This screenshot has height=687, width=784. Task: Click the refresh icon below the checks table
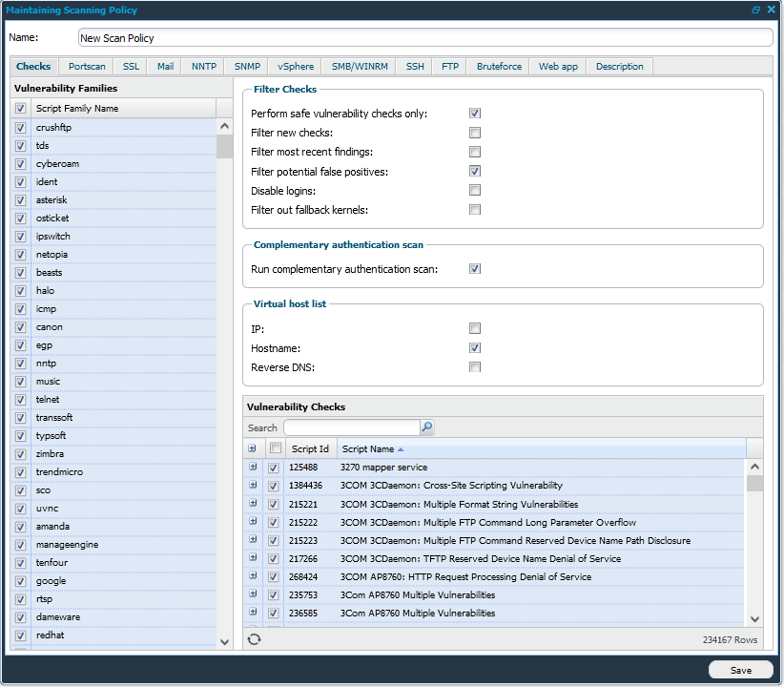(x=254, y=639)
